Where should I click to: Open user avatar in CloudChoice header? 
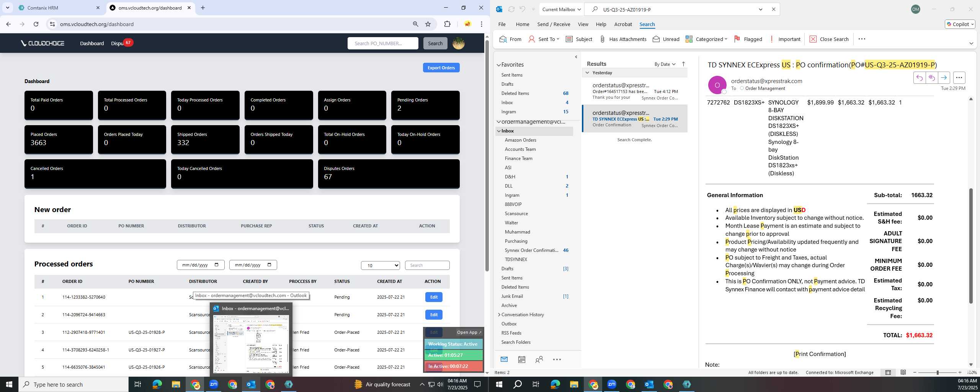[x=458, y=43]
